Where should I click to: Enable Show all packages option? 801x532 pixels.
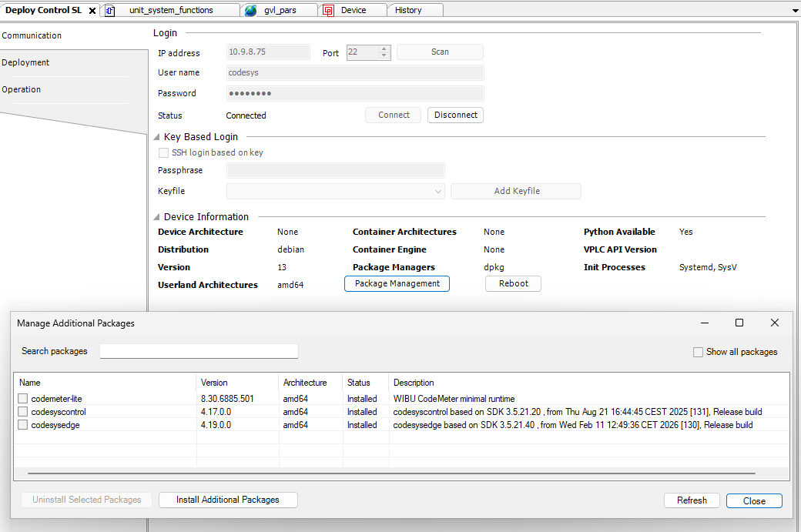click(698, 352)
